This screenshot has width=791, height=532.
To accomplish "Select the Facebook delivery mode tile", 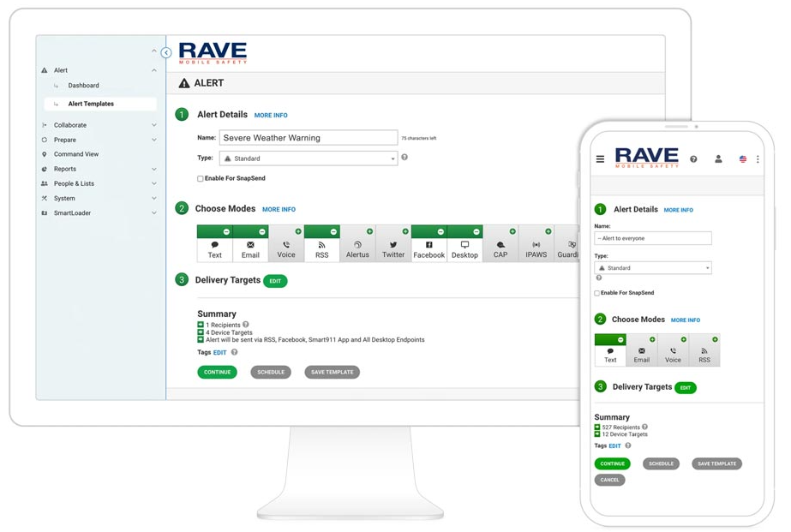I will point(428,248).
